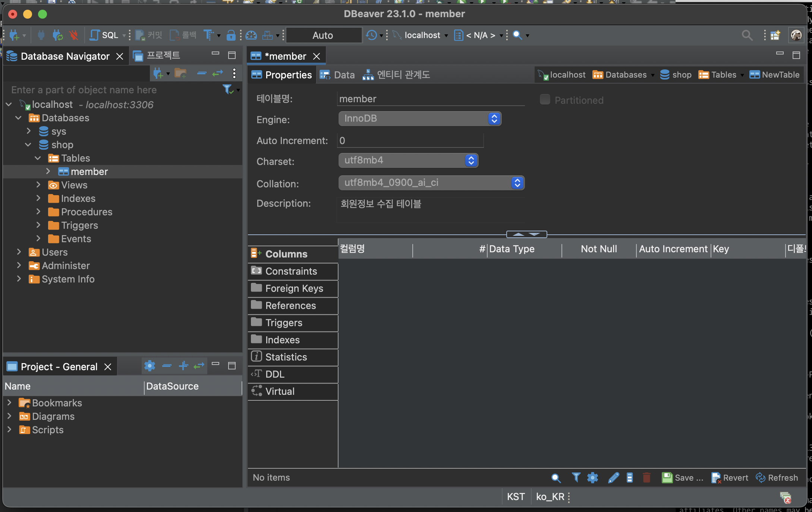Expand the sys database node
Image resolution: width=812 pixels, height=512 pixels.
pos(29,131)
